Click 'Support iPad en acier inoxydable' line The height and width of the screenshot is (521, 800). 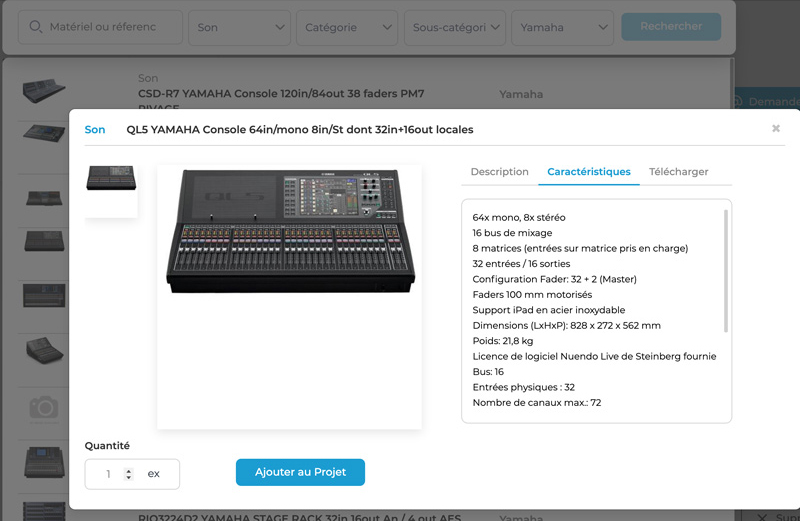pyautogui.click(x=548, y=310)
